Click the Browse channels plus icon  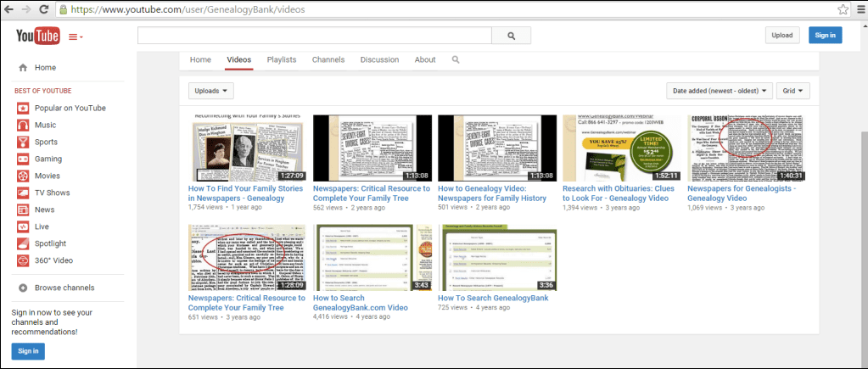point(23,288)
